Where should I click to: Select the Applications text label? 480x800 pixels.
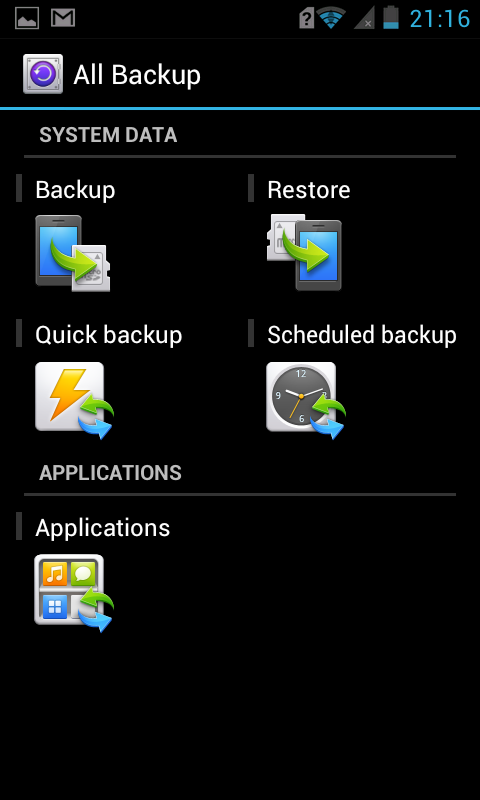tap(103, 528)
